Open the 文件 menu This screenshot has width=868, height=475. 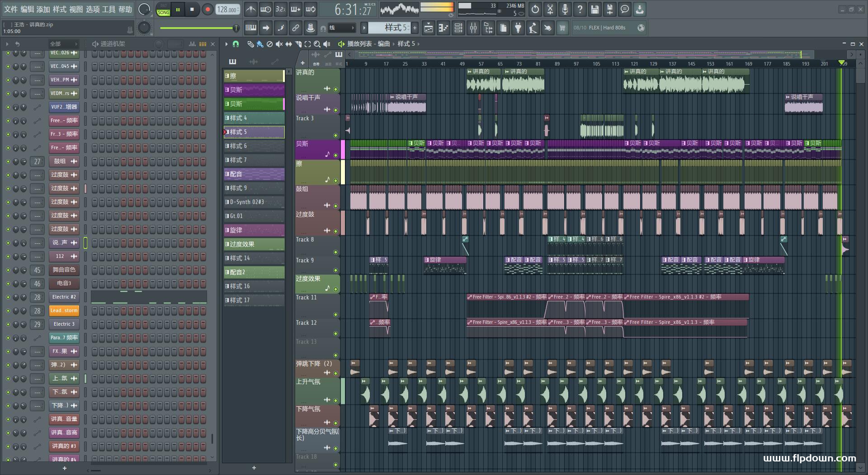pos(11,9)
